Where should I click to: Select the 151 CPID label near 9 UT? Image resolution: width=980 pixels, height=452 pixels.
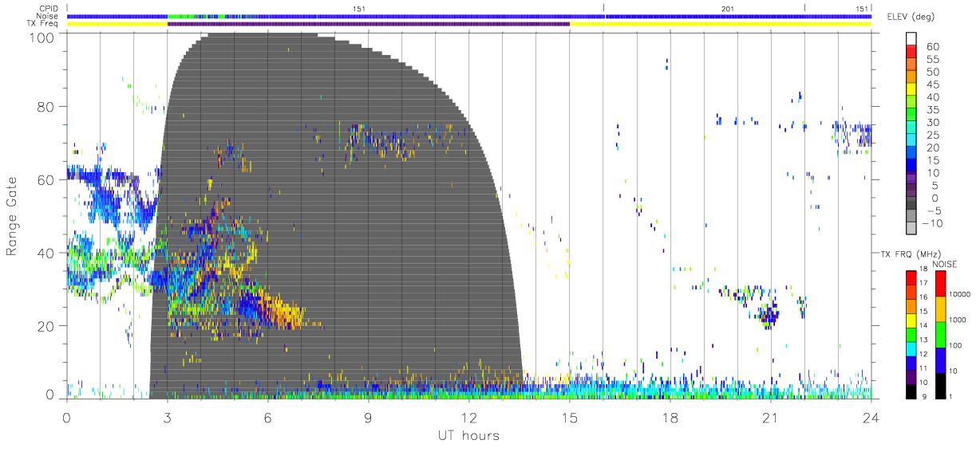[x=360, y=9]
